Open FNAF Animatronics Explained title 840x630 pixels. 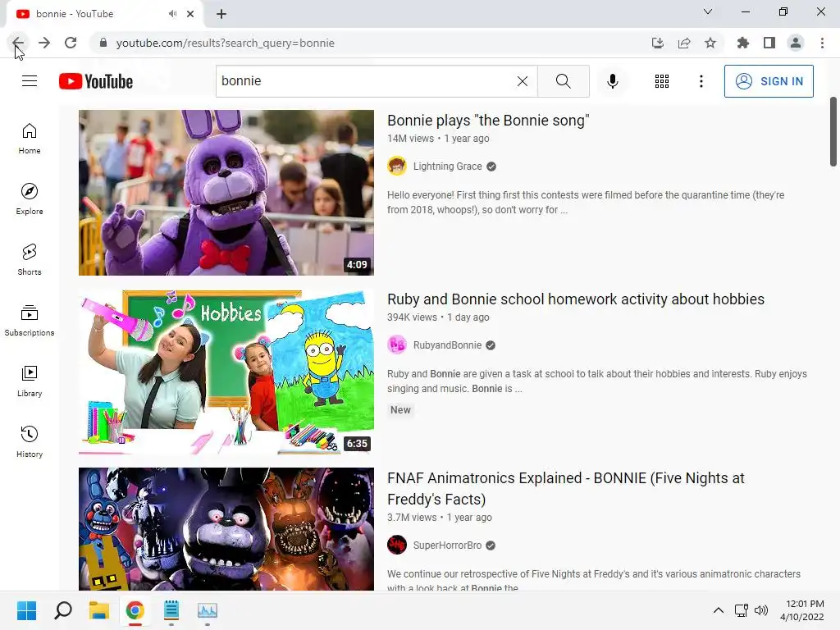click(x=566, y=489)
